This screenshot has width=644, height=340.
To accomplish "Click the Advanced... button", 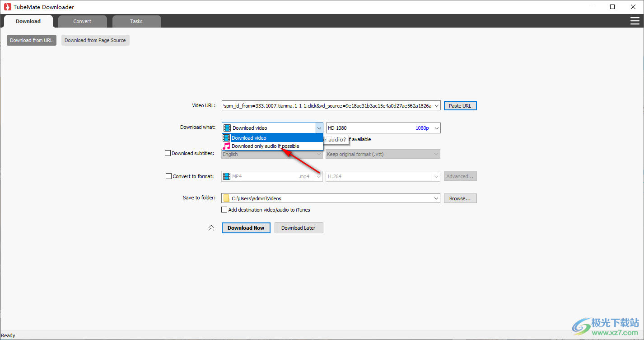I will (x=460, y=176).
